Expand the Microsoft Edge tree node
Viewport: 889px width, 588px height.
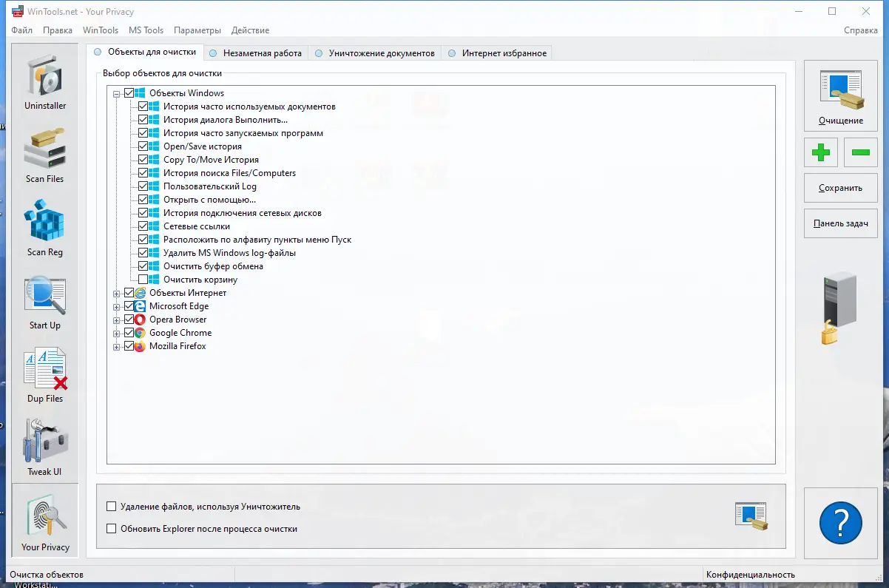click(x=116, y=307)
